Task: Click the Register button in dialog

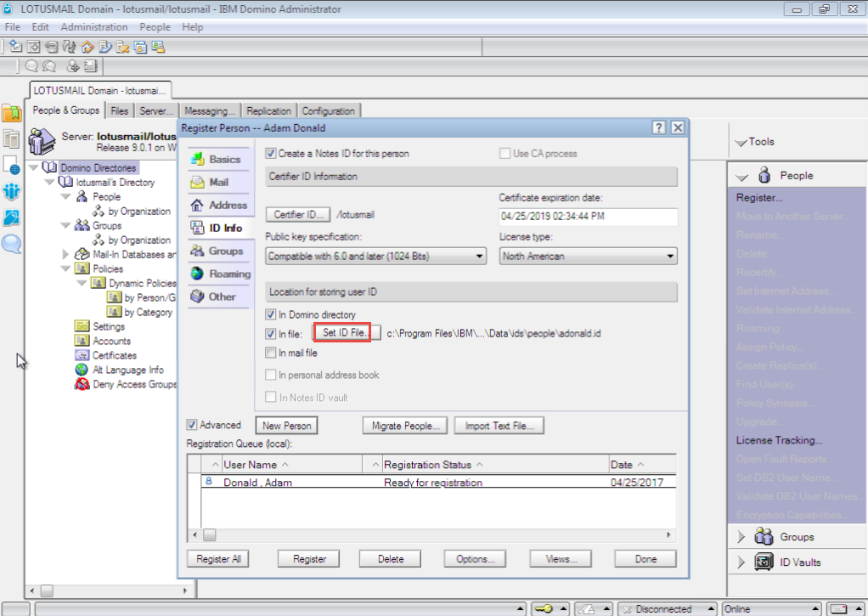Action: pyautogui.click(x=309, y=559)
